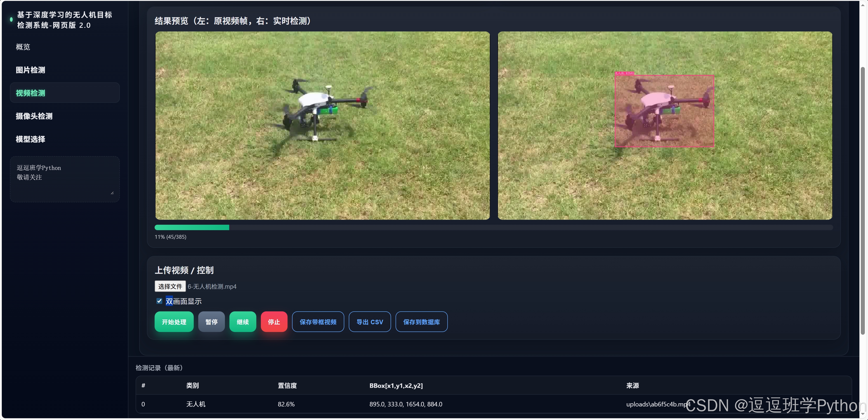Click the 选择文件 file chooser button
The image size is (868, 420).
[x=170, y=286]
